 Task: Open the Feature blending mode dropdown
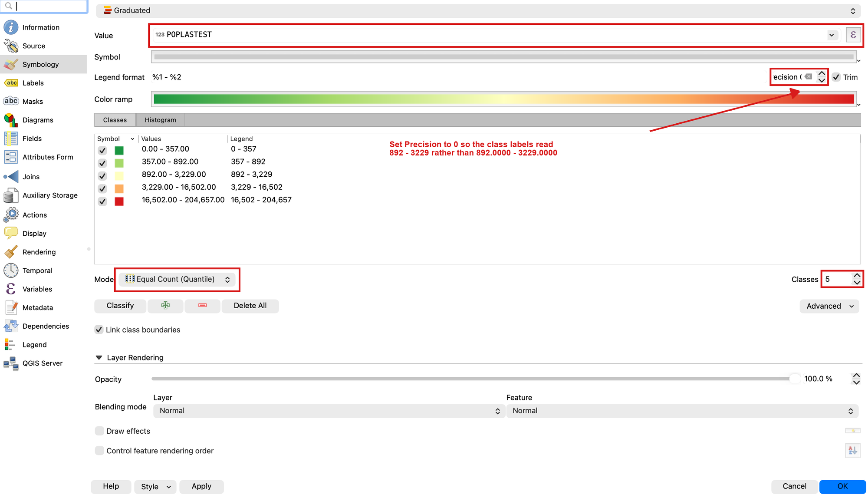pos(682,411)
